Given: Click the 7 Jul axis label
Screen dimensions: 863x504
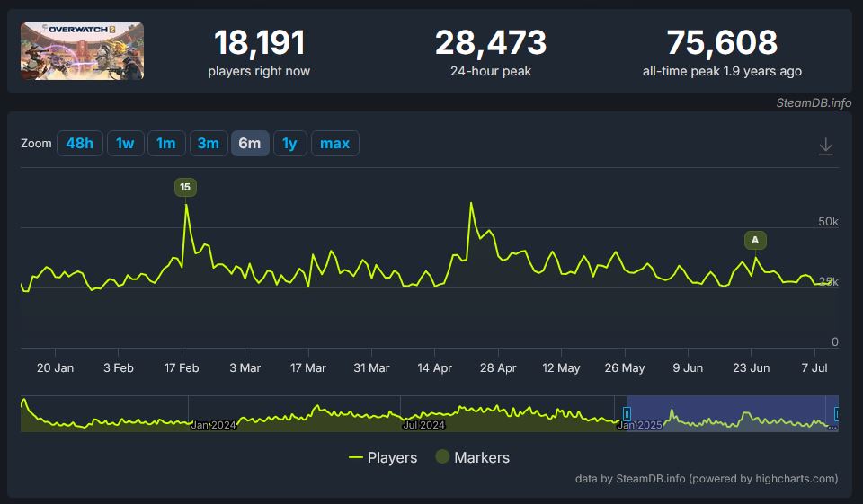Looking at the screenshot, I should pos(814,368).
